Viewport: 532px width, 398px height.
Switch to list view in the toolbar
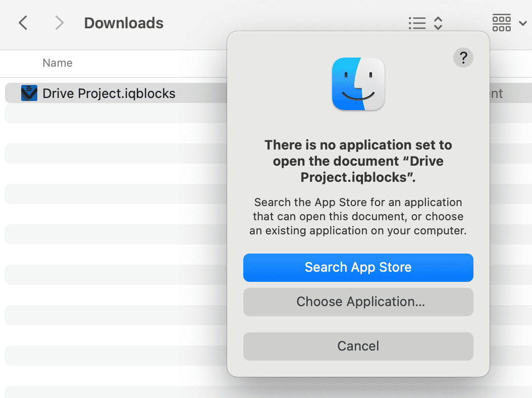click(417, 23)
